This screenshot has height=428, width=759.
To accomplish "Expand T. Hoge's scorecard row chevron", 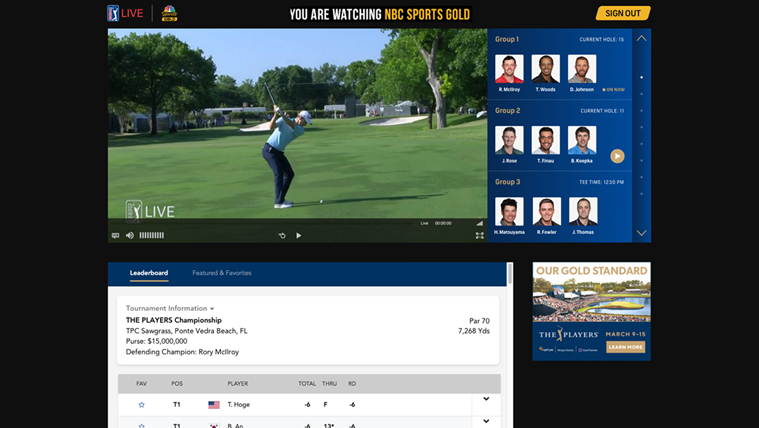I will (x=486, y=400).
